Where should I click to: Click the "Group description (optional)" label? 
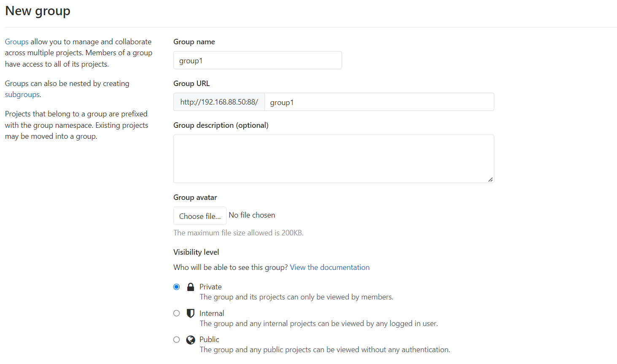click(221, 125)
